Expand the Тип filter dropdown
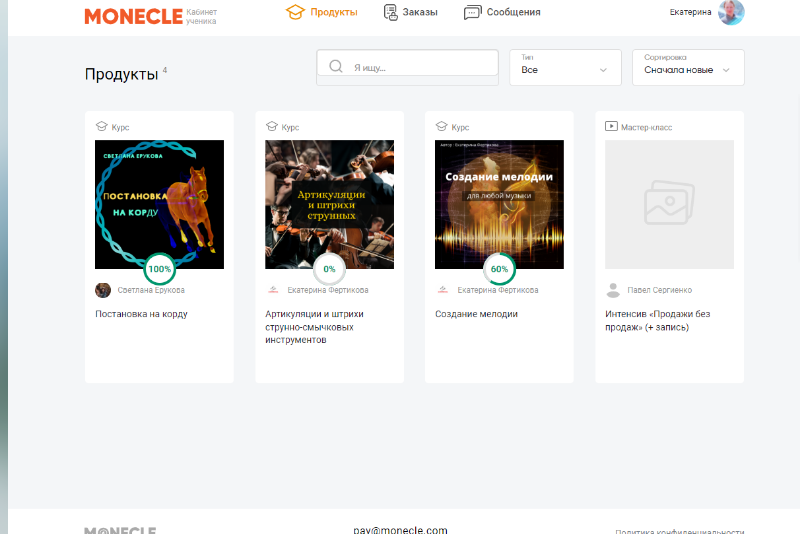 coord(564,67)
